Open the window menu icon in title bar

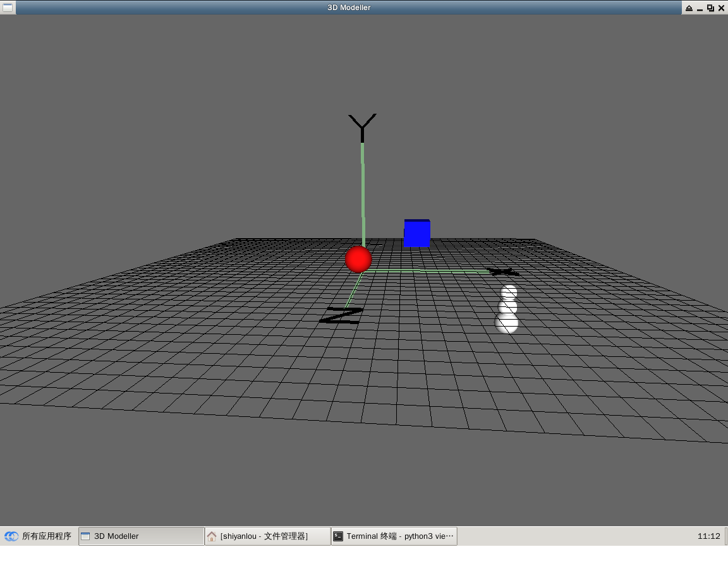pos(8,8)
